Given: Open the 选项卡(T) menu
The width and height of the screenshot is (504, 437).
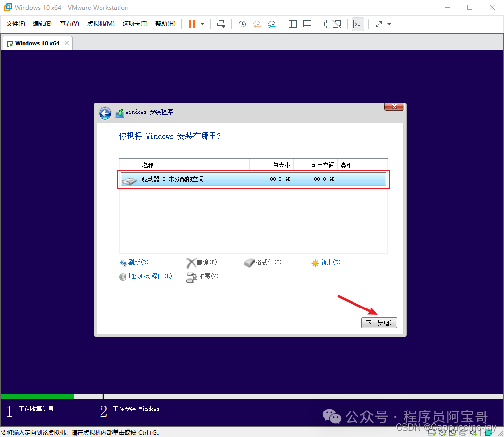Looking at the screenshot, I should (x=135, y=24).
